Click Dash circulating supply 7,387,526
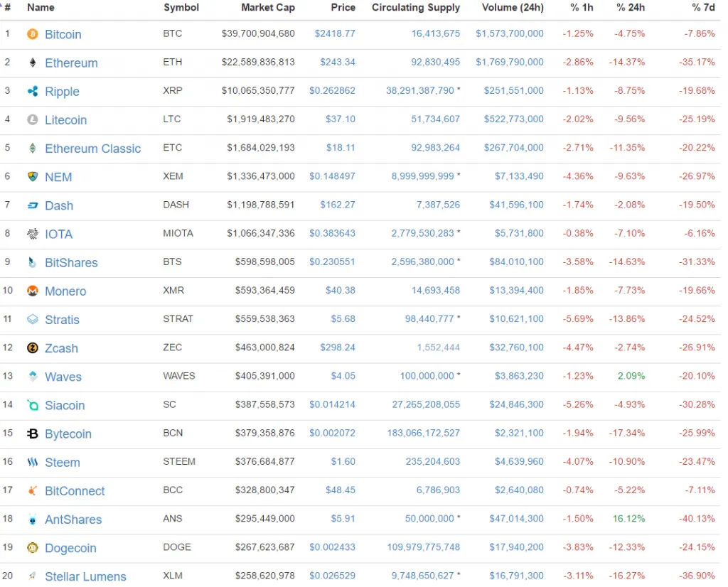 tap(438, 205)
